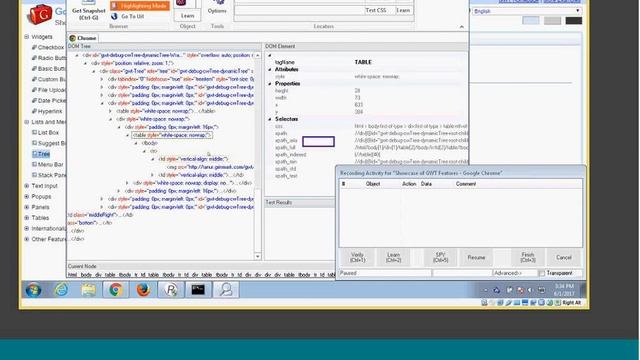
Task: Enable the Transparent checkbox
Action: pyautogui.click(x=542, y=273)
